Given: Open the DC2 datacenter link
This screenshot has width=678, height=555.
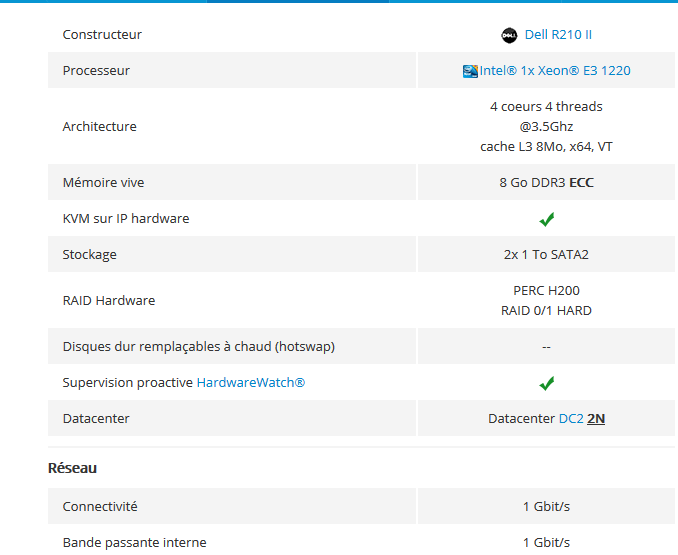Looking at the screenshot, I should pos(571,418).
